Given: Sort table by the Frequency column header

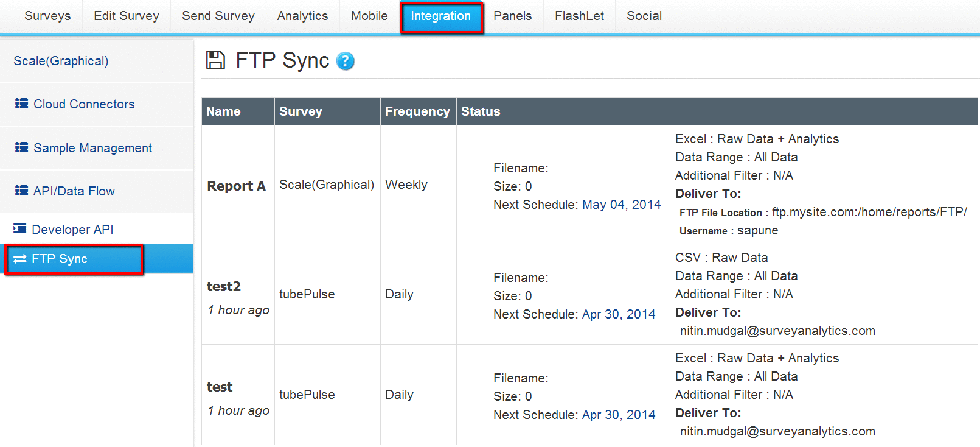Looking at the screenshot, I should (417, 111).
